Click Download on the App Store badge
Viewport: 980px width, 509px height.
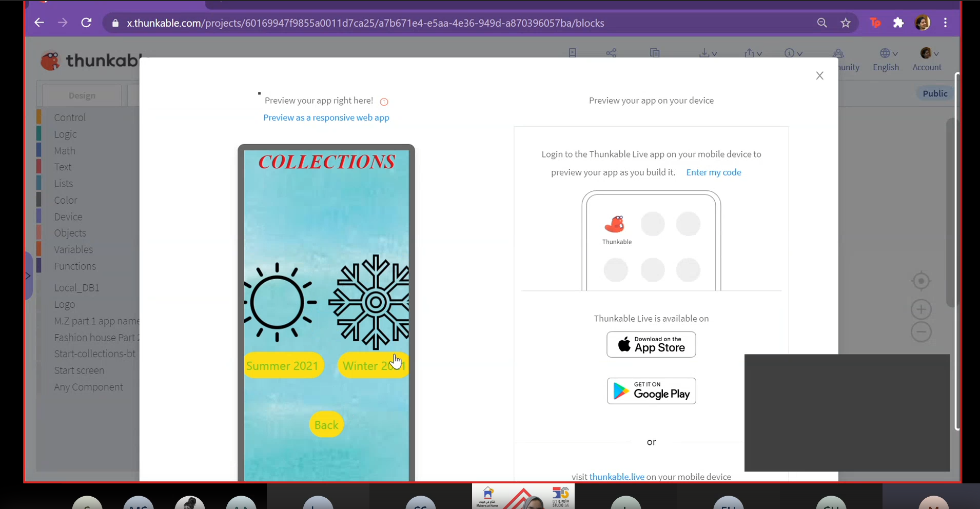[x=651, y=344]
